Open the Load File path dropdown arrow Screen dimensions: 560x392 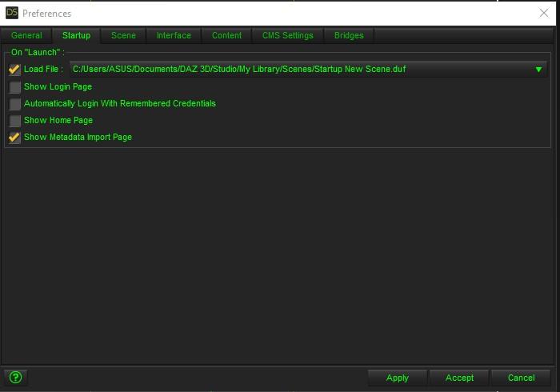[x=538, y=70]
